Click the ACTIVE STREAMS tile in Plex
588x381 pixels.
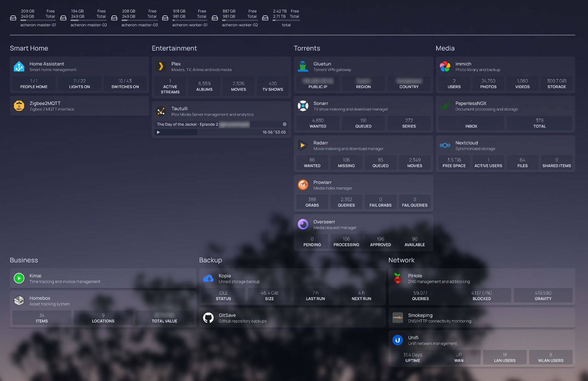tap(170, 86)
